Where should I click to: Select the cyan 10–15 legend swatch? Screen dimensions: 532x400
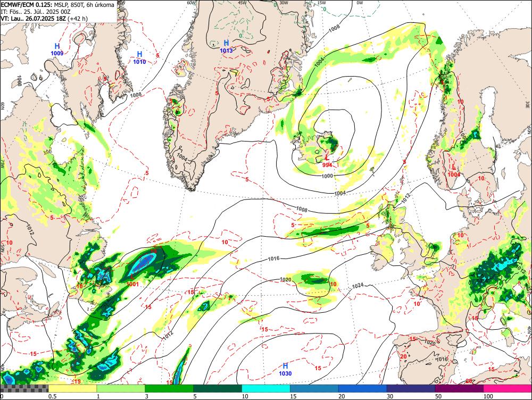[x=266, y=388]
